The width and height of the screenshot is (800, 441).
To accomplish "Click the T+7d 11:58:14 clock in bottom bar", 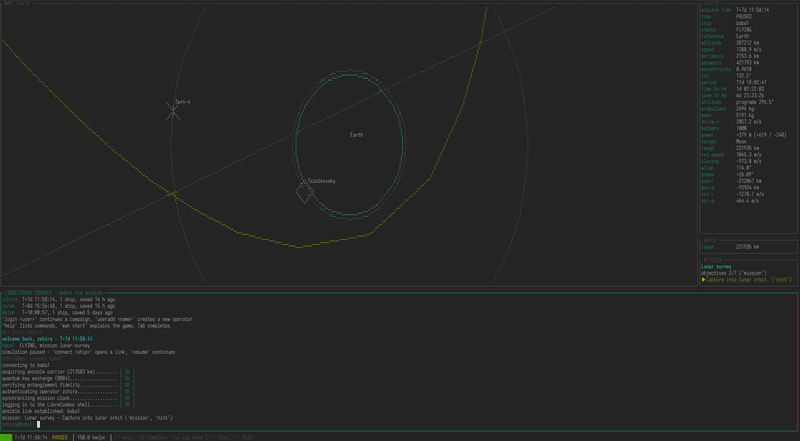I will [x=31, y=437].
